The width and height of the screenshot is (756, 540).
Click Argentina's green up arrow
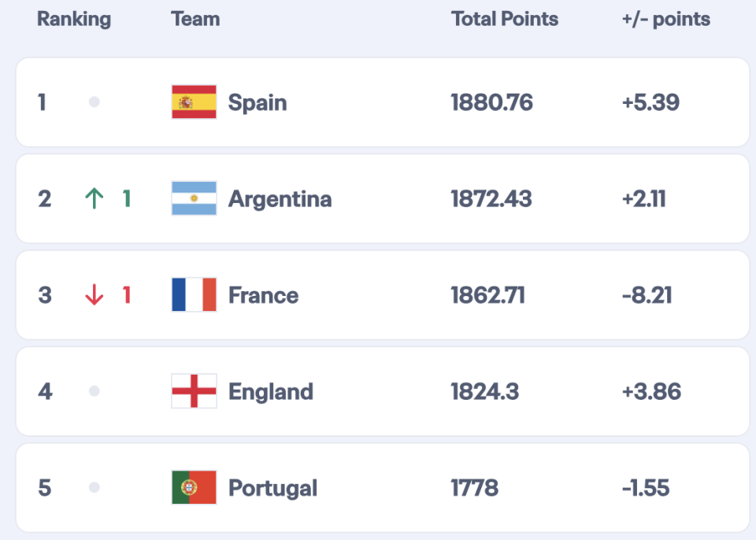pos(94,198)
